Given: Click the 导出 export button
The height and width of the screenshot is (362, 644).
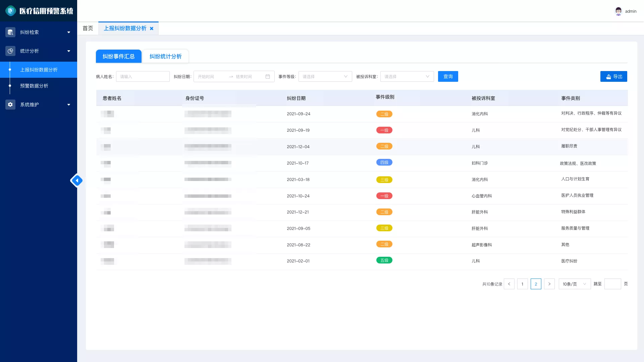Looking at the screenshot, I should [614, 76].
